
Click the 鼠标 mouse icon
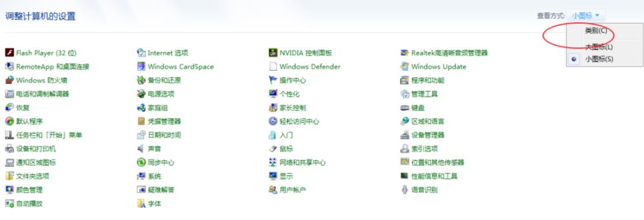[x=273, y=149]
